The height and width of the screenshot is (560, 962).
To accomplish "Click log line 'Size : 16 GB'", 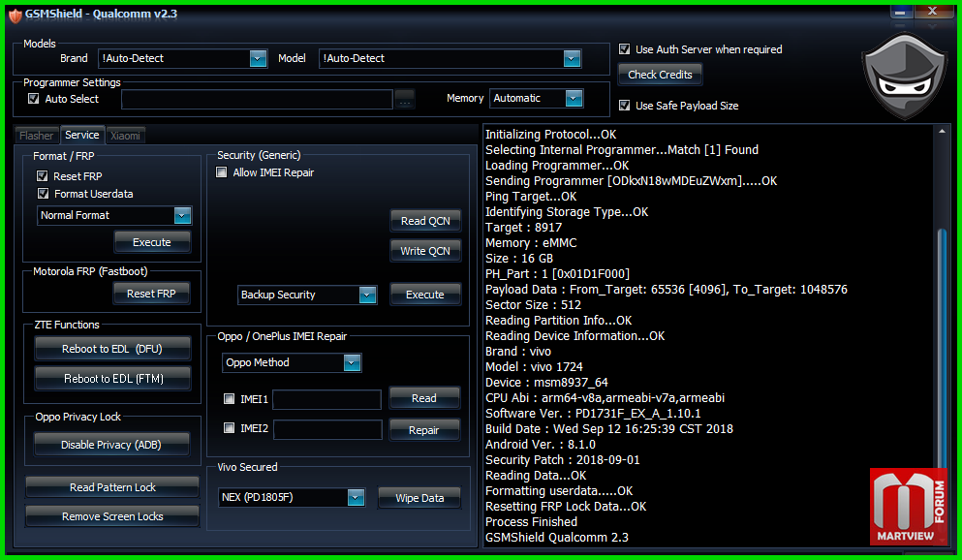I will click(x=519, y=259).
